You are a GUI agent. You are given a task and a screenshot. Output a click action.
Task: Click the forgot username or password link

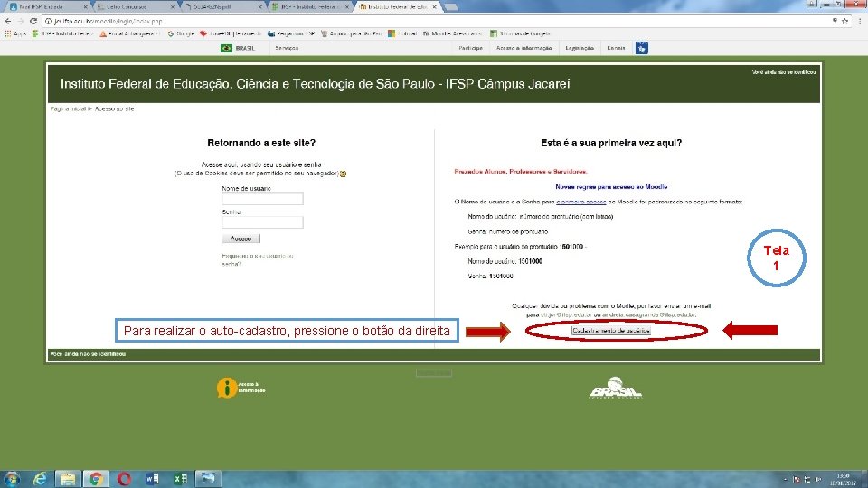click(x=258, y=260)
